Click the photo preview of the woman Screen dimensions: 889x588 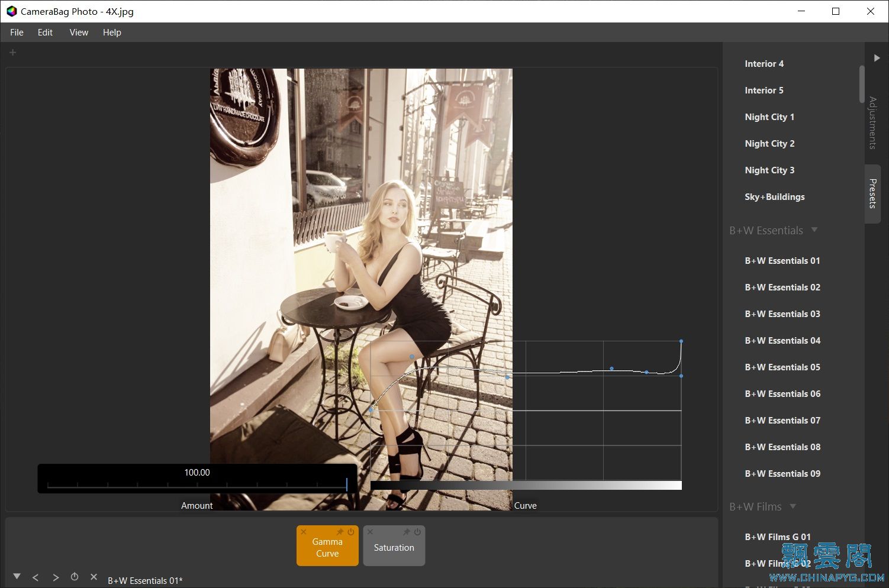point(361,289)
